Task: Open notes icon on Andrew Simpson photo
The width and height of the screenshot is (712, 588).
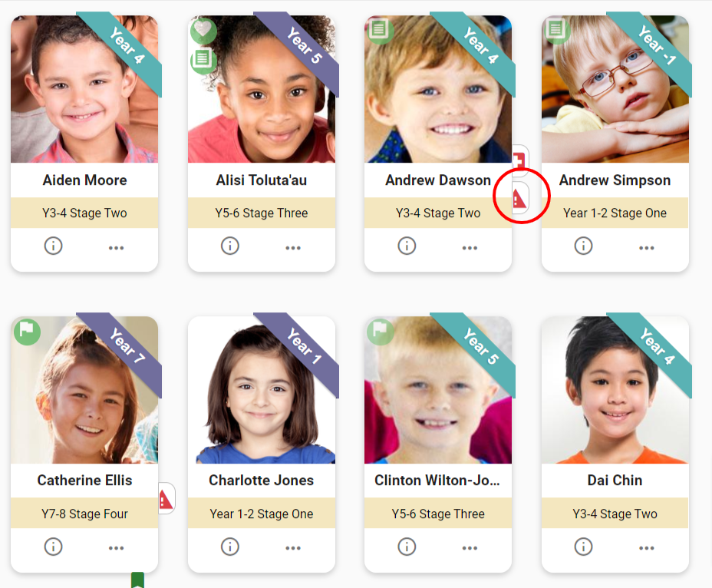Action: tap(555, 30)
